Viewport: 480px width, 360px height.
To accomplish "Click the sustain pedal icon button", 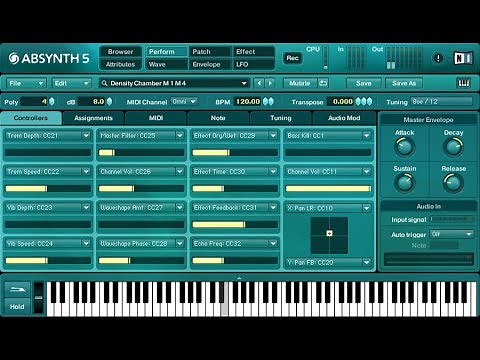I will (17, 289).
